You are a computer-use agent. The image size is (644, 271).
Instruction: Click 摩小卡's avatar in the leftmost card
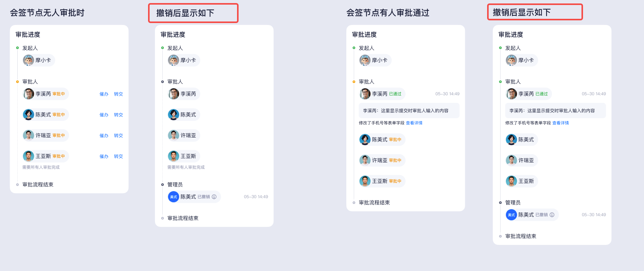point(28,60)
